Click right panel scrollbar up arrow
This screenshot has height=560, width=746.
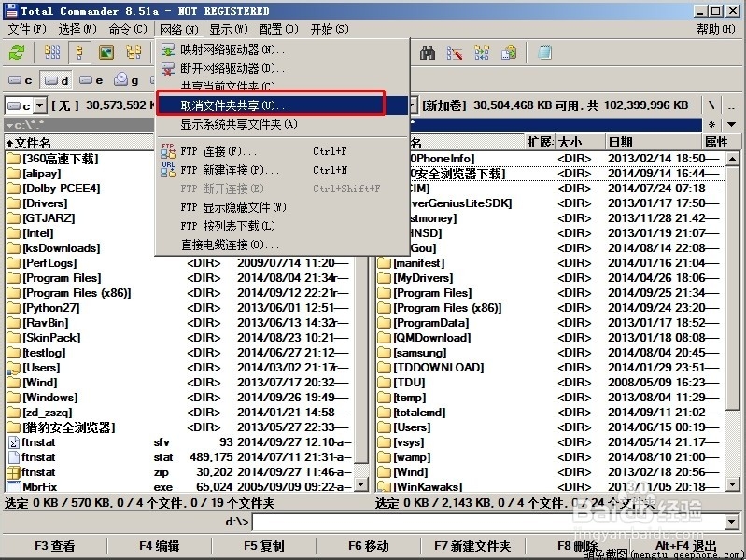tap(733, 158)
